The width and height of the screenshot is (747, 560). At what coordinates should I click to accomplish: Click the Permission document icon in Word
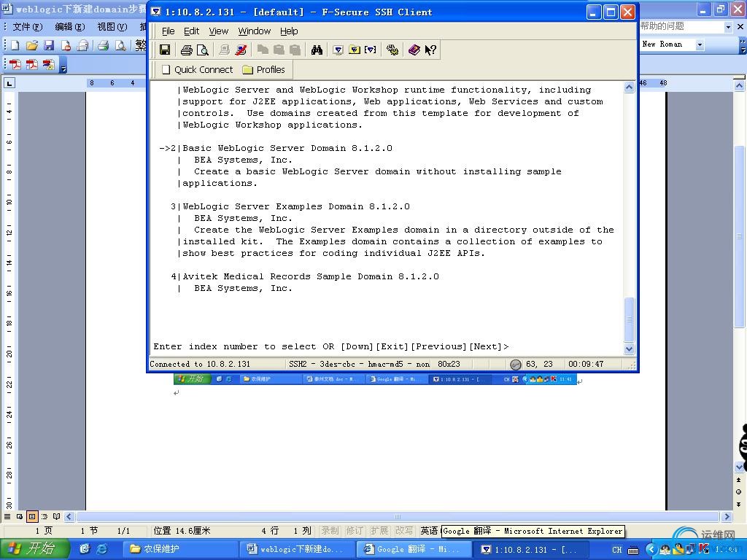(66, 45)
